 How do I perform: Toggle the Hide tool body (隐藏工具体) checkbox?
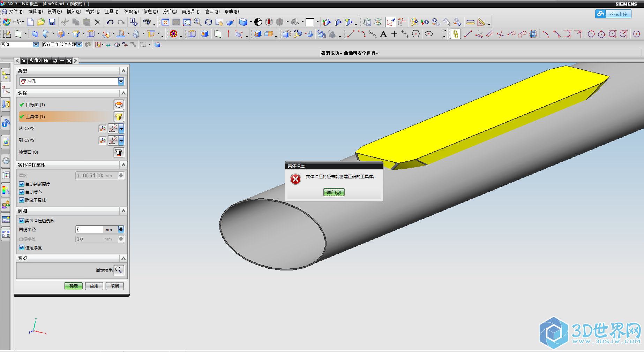[22, 200]
